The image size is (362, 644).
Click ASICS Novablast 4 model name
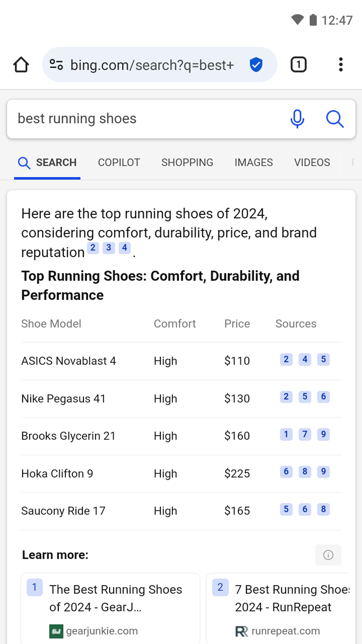(x=69, y=361)
